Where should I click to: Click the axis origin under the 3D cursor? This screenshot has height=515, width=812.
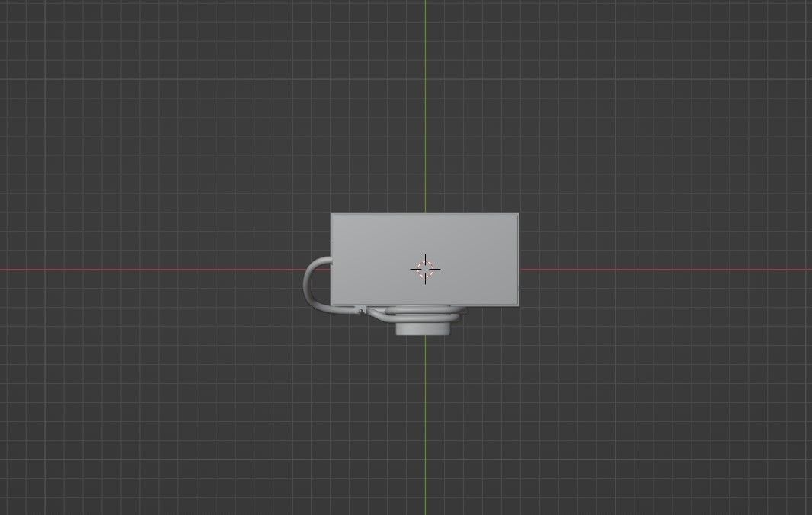point(425,268)
